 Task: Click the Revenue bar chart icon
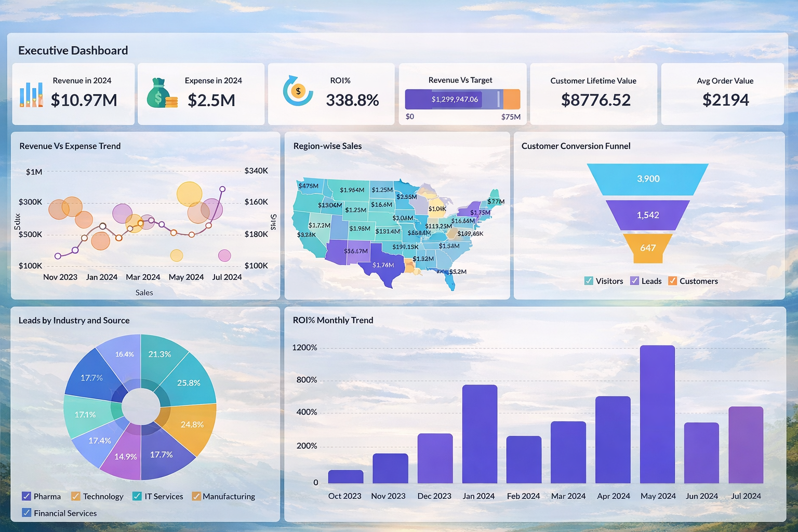(x=31, y=95)
